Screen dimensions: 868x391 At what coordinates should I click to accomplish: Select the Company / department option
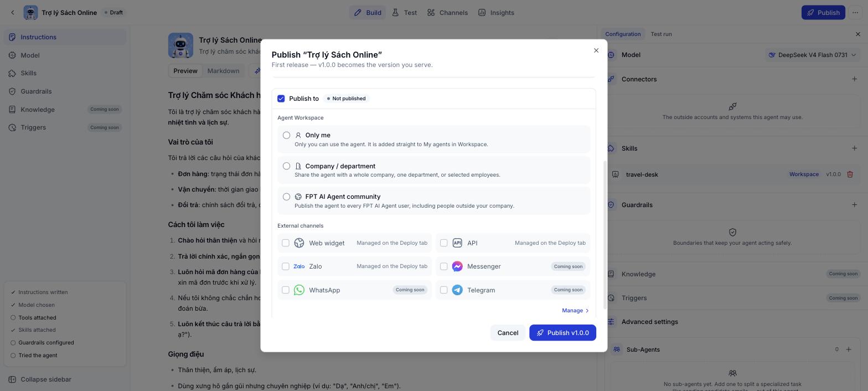coord(286,166)
